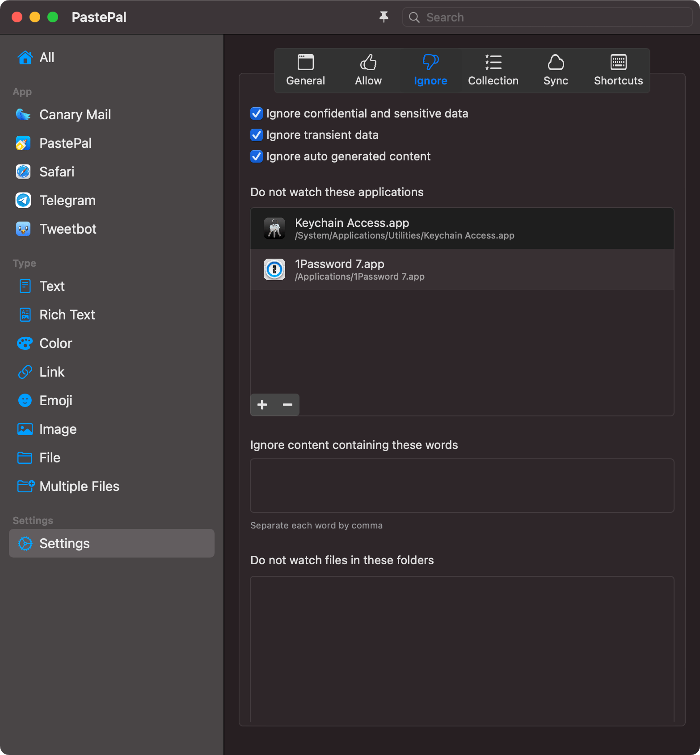The width and height of the screenshot is (700, 755).
Task: Uncheck Ignore confidential and sensitive data
Action: pyautogui.click(x=257, y=113)
